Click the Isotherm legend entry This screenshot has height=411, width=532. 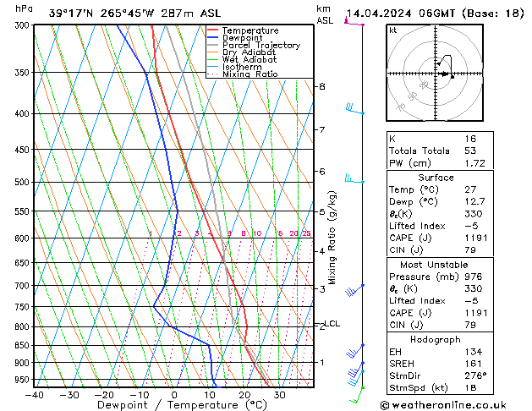point(242,67)
